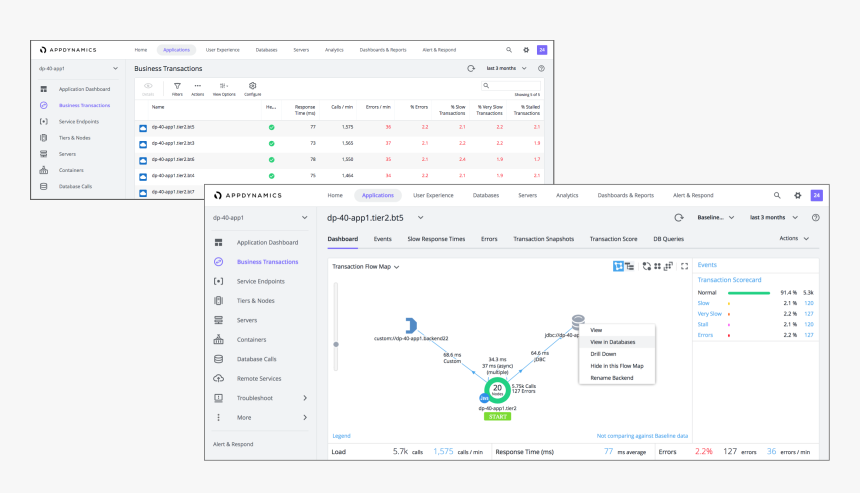
Task: Open Remote Services from the sidebar
Action: (259, 379)
